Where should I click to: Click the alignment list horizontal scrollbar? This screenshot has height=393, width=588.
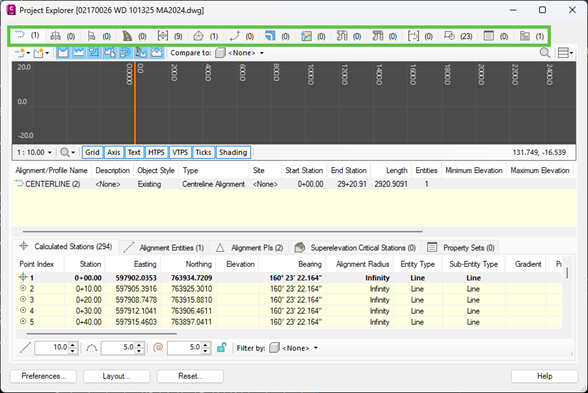coord(223,232)
